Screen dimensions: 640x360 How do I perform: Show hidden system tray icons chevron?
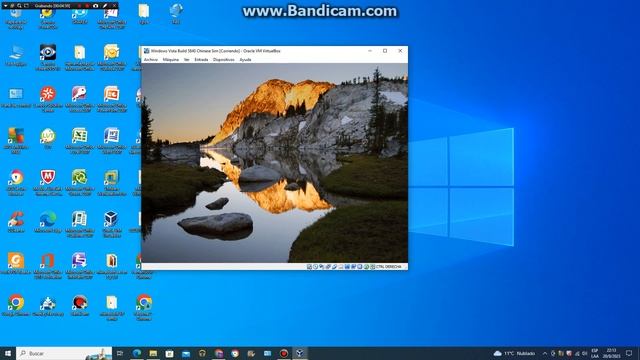click(544, 353)
